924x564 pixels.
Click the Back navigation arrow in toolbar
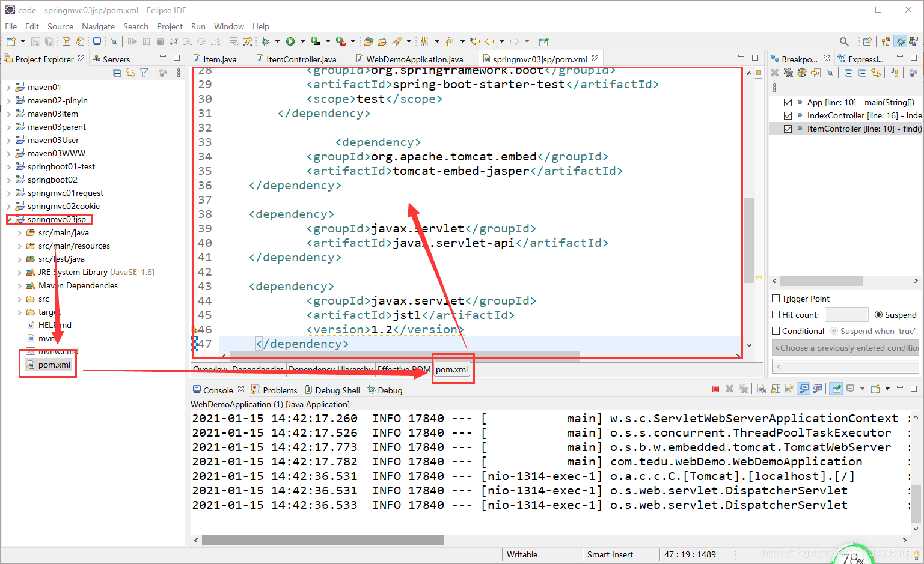[x=489, y=41]
